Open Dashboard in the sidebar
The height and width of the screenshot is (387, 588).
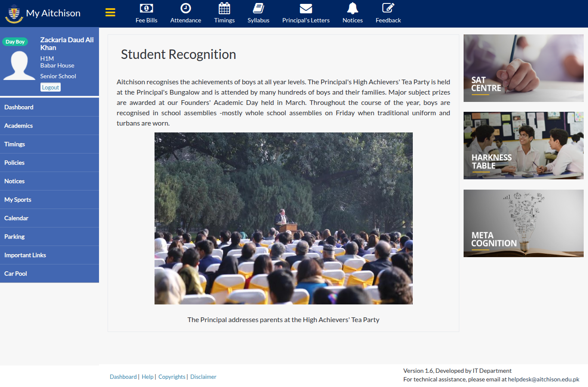[x=50, y=107]
